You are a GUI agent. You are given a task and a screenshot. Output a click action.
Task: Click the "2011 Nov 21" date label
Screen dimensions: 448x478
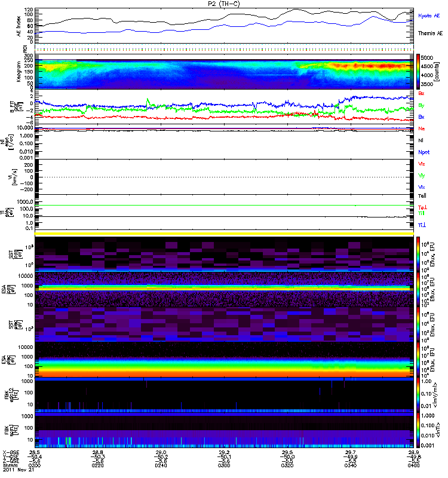pos(19,470)
